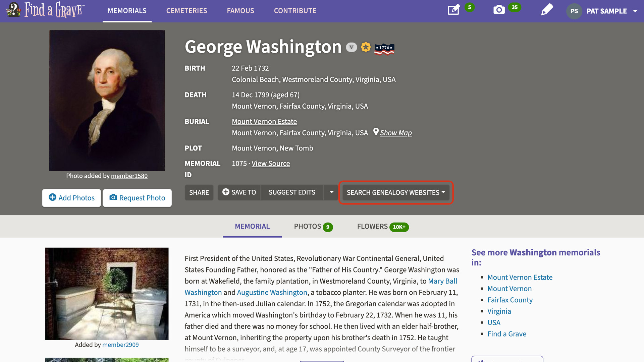
Task: Open the photo requests camera icon
Action: tap(499, 10)
